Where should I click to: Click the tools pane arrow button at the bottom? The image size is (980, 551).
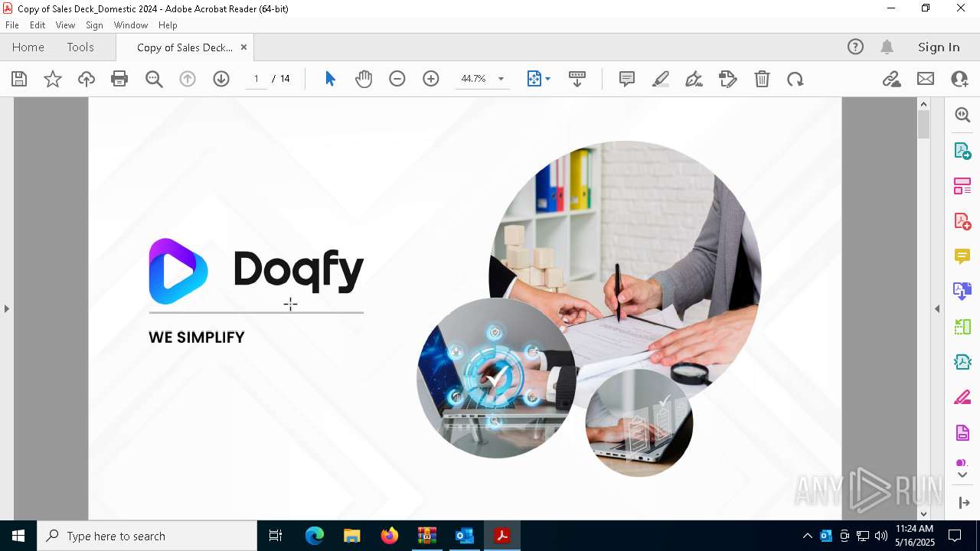(x=963, y=503)
